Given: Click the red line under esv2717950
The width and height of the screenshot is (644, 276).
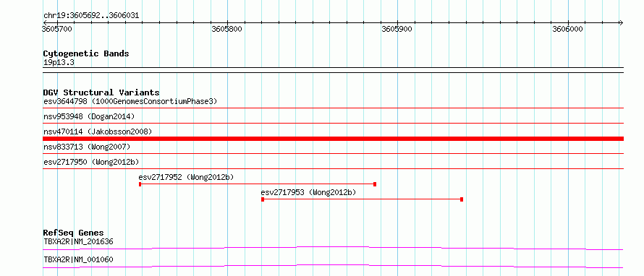Looking at the screenshot, I should pos(334,168).
